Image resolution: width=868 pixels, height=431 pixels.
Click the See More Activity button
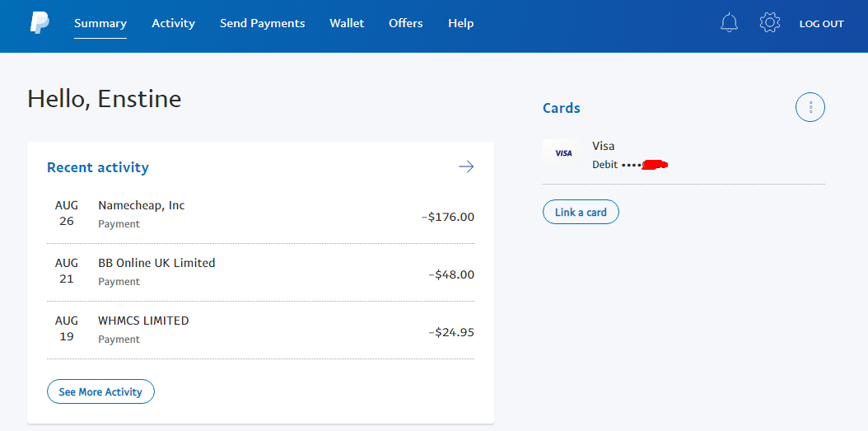click(100, 391)
